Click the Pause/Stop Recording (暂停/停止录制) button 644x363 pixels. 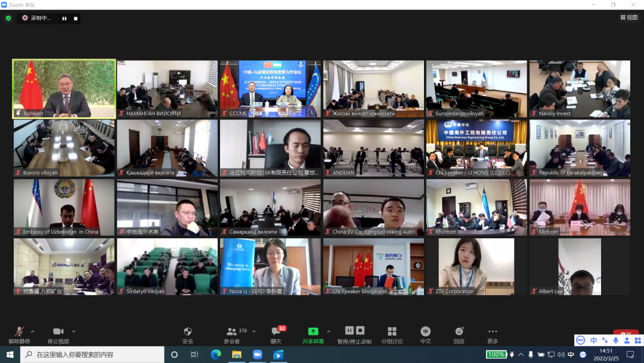click(x=354, y=331)
